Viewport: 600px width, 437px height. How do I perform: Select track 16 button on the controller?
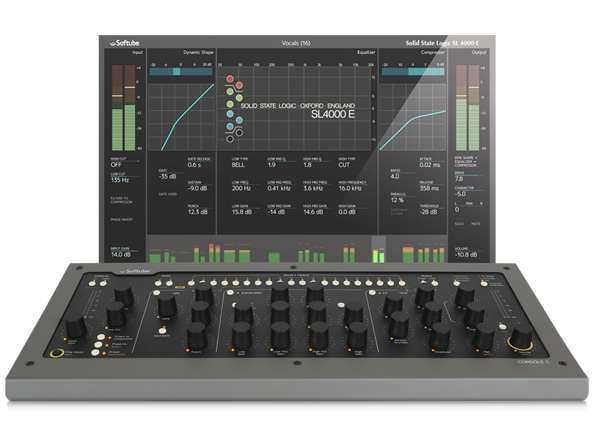click(x=357, y=283)
